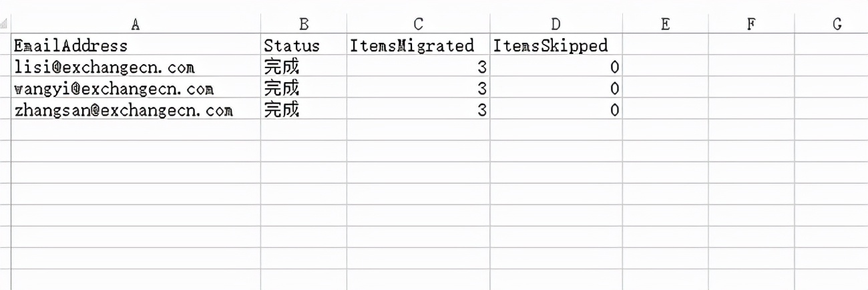Select column B header
The image size is (868, 290).
pyautogui.click(x=304, y=24)
